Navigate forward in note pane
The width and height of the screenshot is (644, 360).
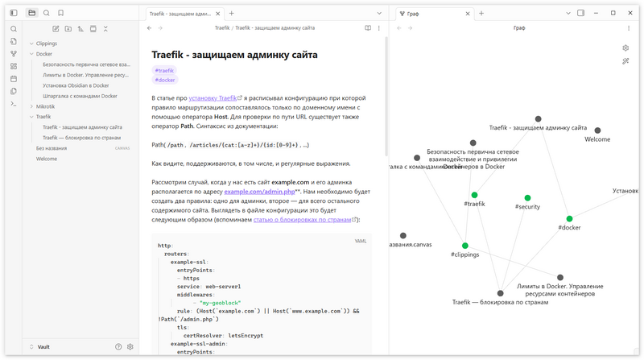pos(160,28)
